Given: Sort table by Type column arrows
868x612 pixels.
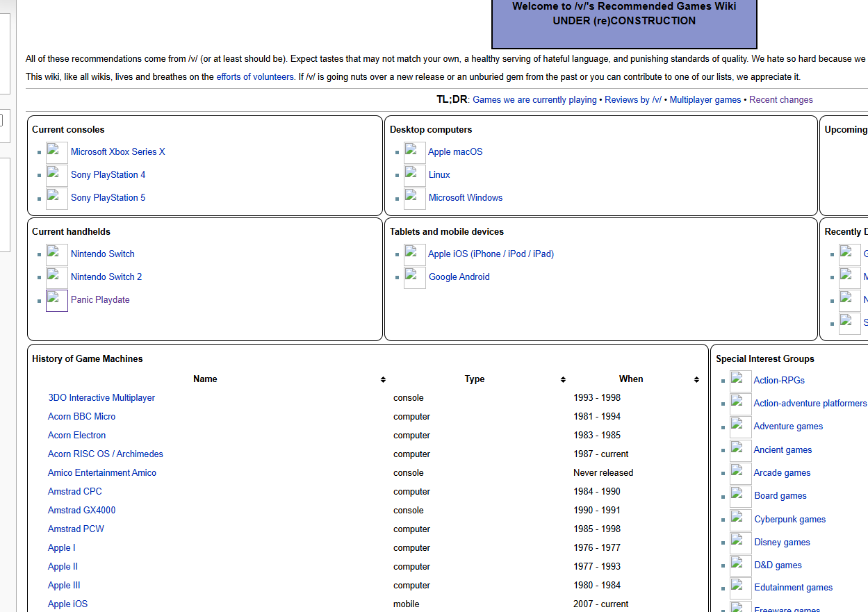Looking at the screenshot, I should click(x=563, y=379).
